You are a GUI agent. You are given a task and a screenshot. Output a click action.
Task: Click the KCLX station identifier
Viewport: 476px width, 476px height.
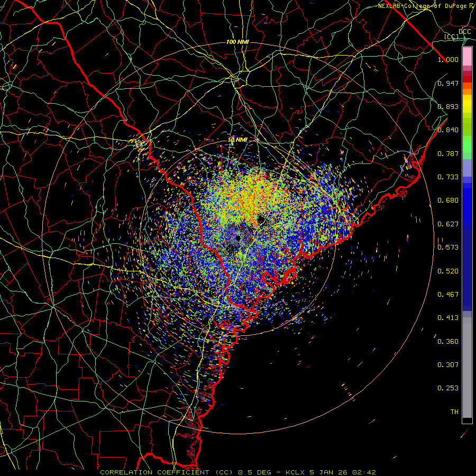click(x=296, y=472)
